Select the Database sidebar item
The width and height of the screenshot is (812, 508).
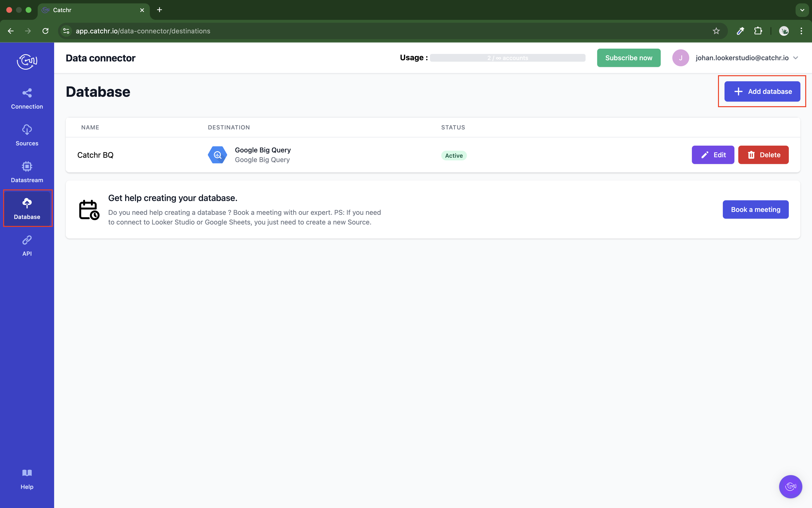pos(27,209)
